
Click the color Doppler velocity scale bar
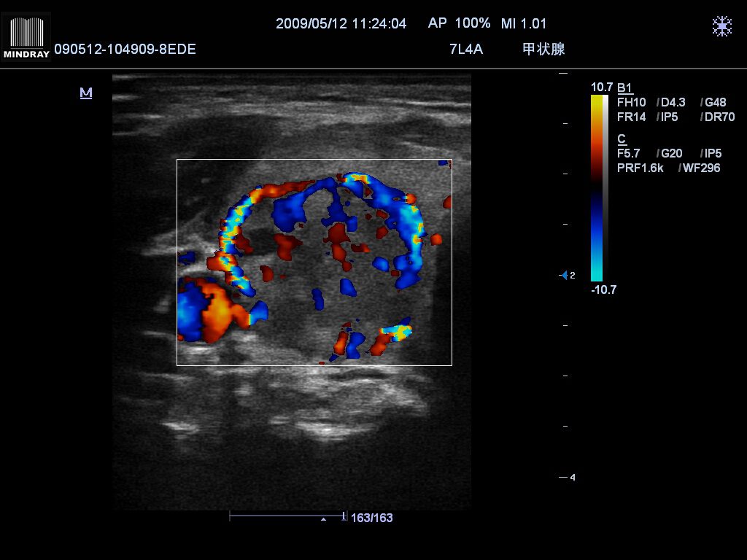(597, 187)
